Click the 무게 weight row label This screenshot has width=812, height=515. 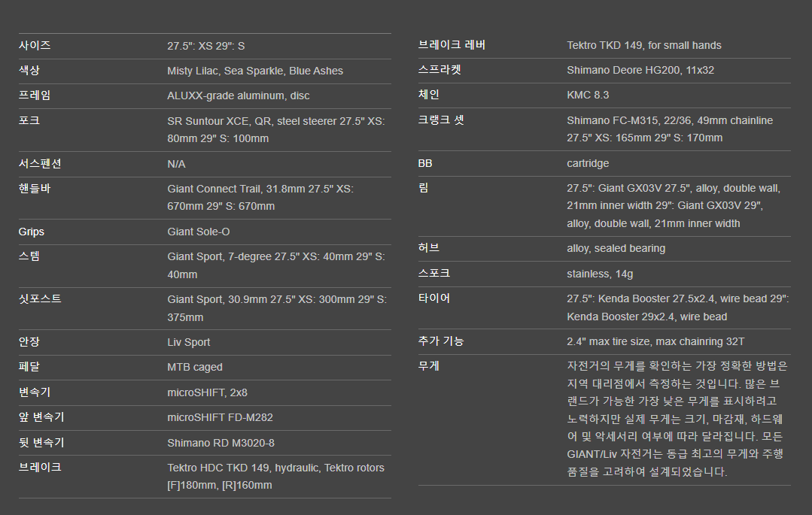(429, 366)
